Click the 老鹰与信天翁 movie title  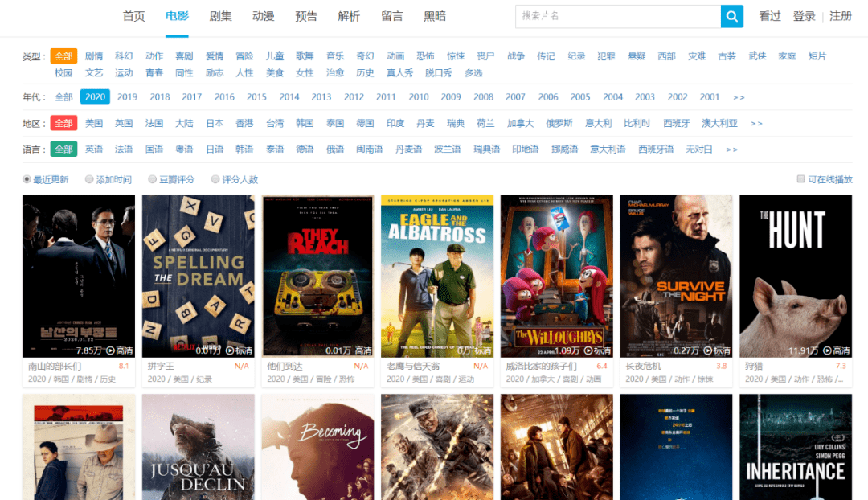pos(413,366)
